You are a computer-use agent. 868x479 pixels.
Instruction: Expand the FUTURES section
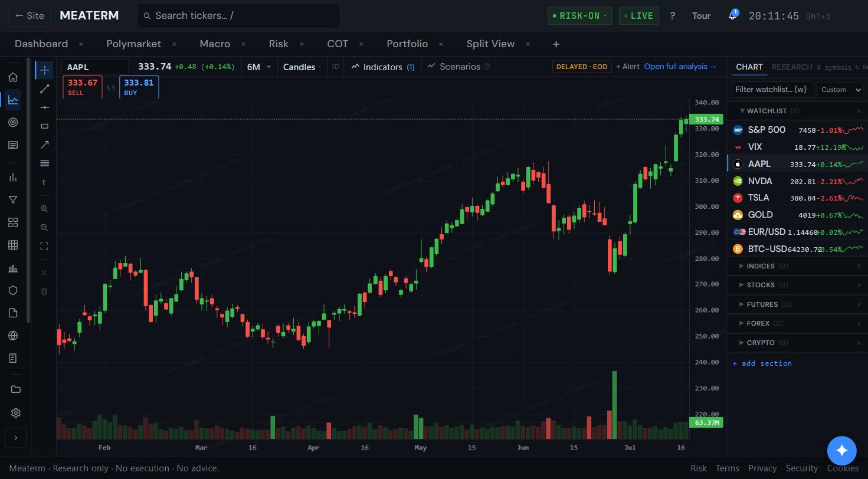click(742, 304)
